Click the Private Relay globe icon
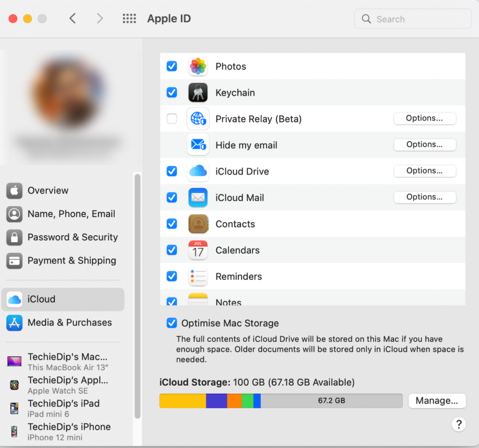 tap(198, 118)
